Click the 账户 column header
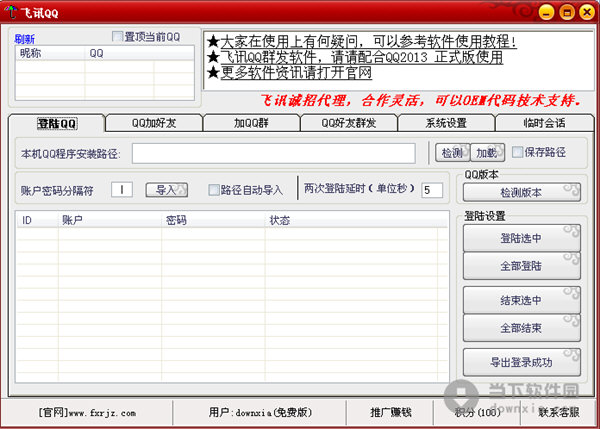This screenshot has width=600, height=429. pos(110,220)
